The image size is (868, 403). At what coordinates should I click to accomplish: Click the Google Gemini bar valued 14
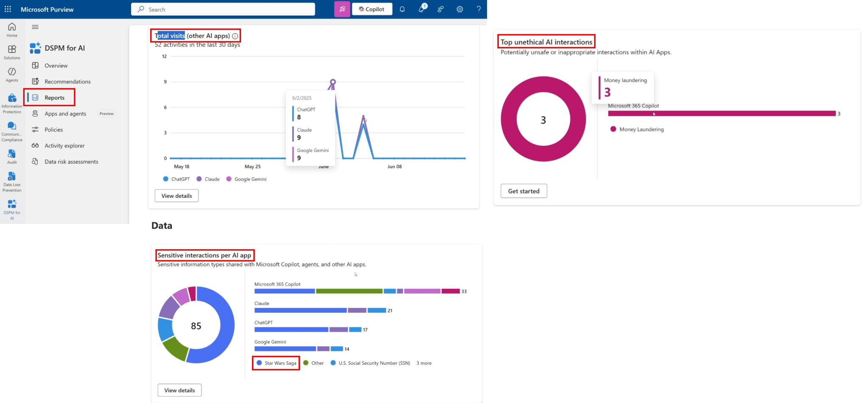click(299, 349)
